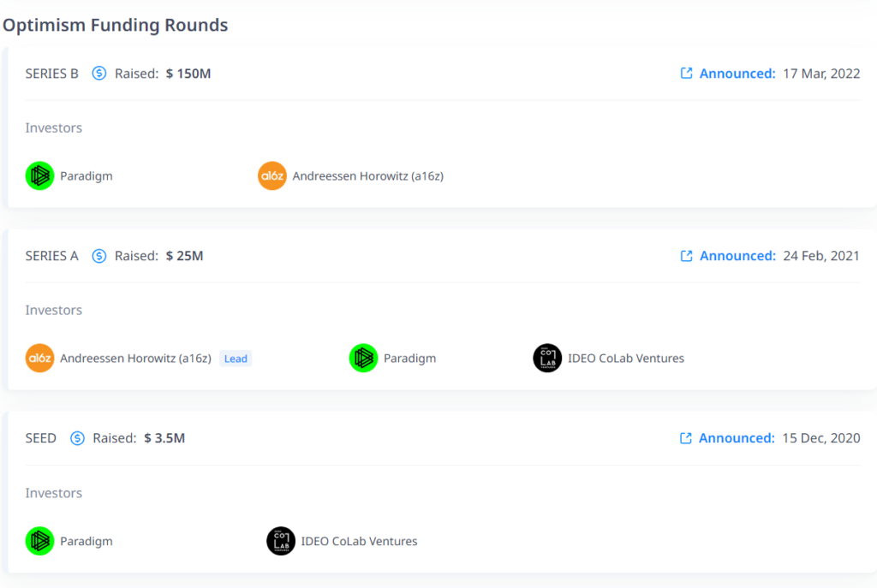The width and height of the screenshot is (877, 588).
Task: Click the $ 25M raised amount
Action: [x=184, y=255]
